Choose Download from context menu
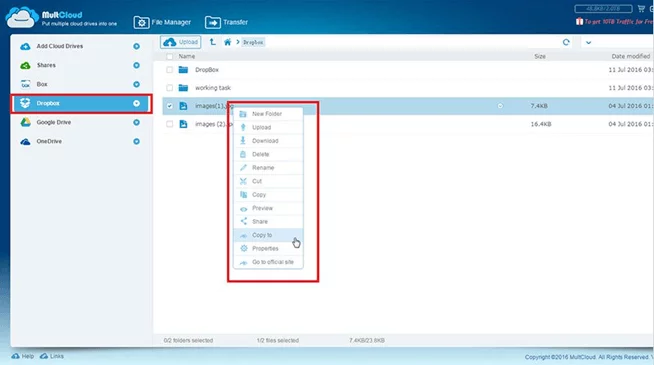Image resolution: width=654 pixels, height=365 pixels. tap(268, 141)
